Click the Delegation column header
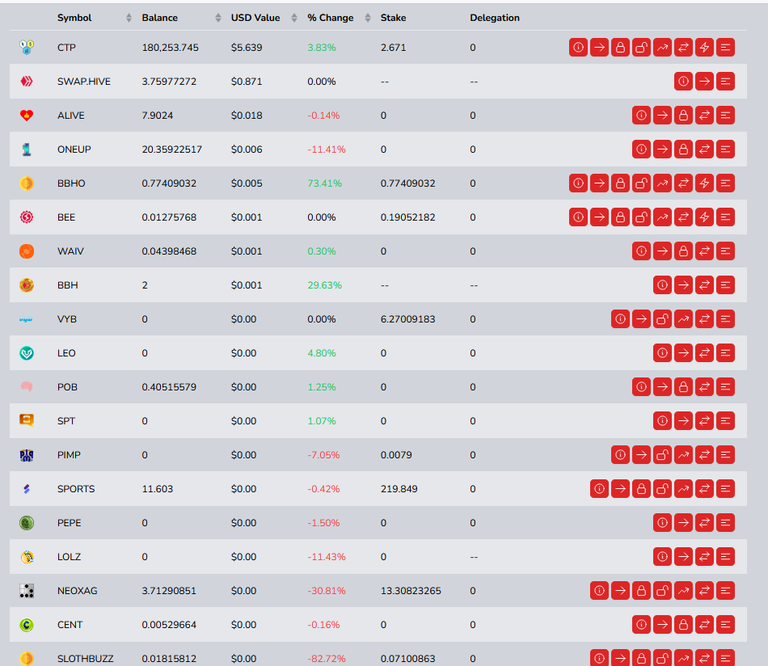The image size is (768, 666). pos(495,18)
